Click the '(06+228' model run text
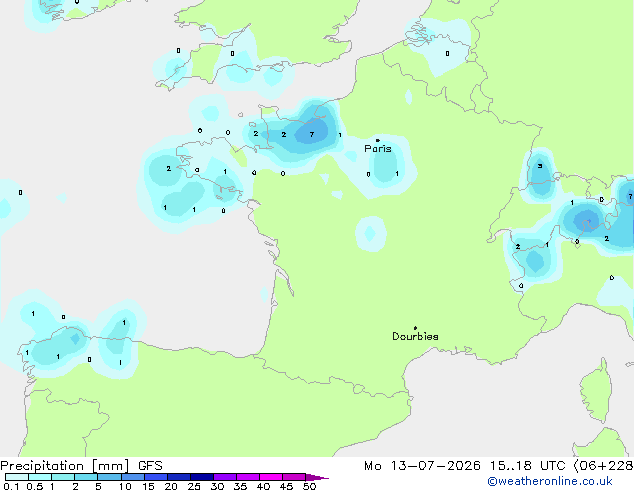This screenshot has height=490, width=634. click(x=604, y=466)
